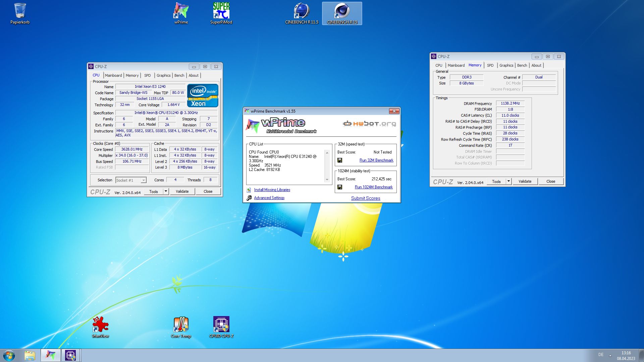Click Submit Scores link in wPrime
This screenshot has height=362, width=644.
tap(366, 198)
